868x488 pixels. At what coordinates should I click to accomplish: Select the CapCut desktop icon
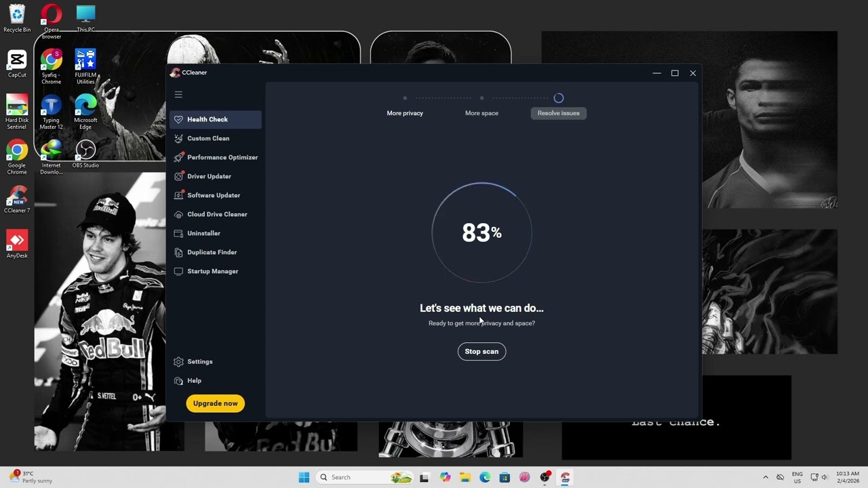click(17, 64)
